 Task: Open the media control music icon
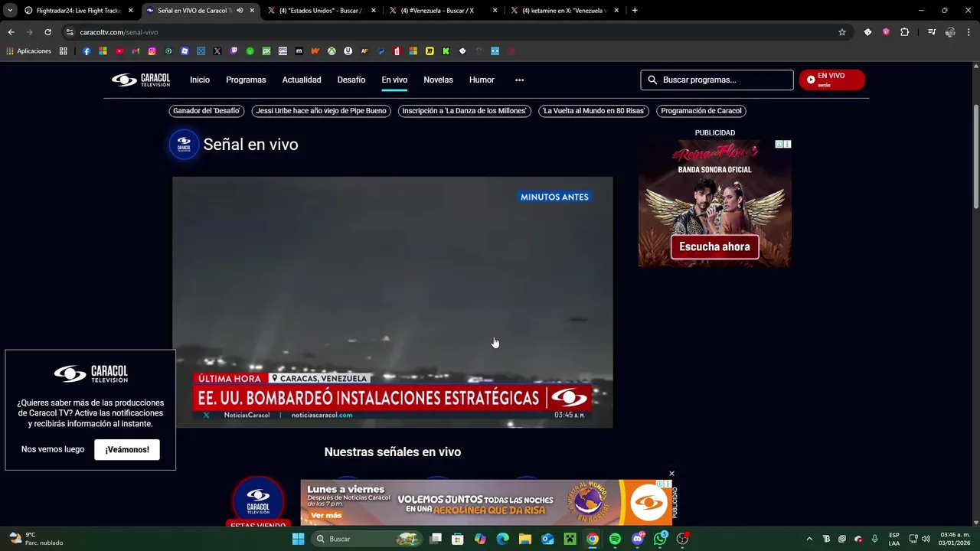tap(932, 32)
